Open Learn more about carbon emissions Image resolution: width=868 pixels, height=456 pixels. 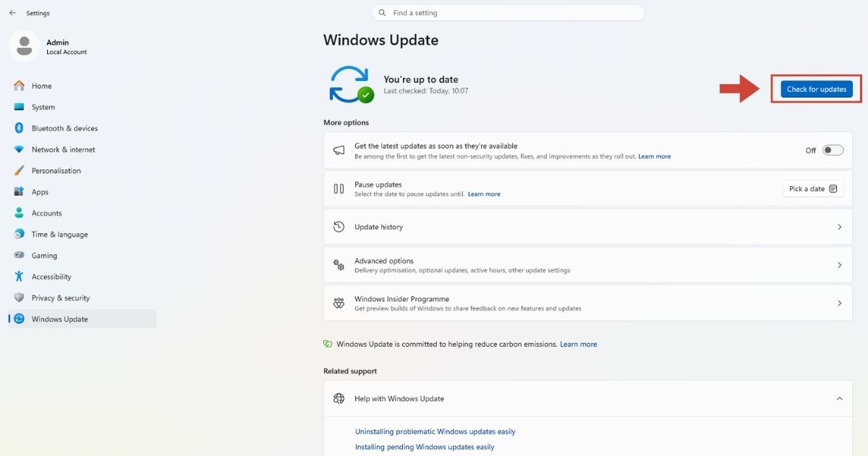coord(579,345)
